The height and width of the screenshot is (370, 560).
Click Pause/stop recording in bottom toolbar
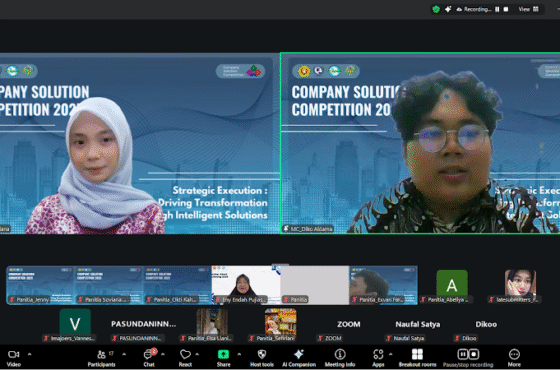[468, 358]
